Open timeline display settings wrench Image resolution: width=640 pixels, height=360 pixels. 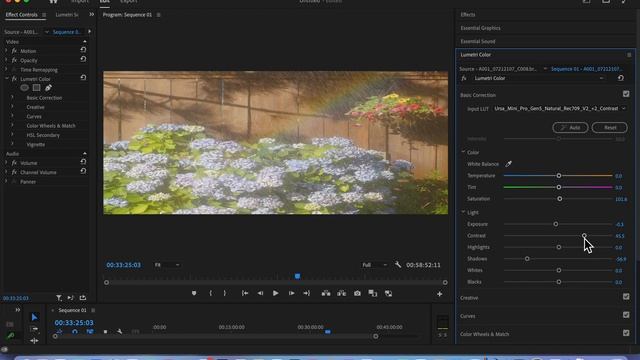120,331
